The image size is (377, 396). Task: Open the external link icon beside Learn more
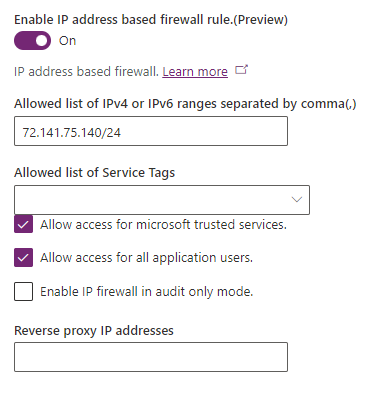pyautogui.click(x=241, y=70)
